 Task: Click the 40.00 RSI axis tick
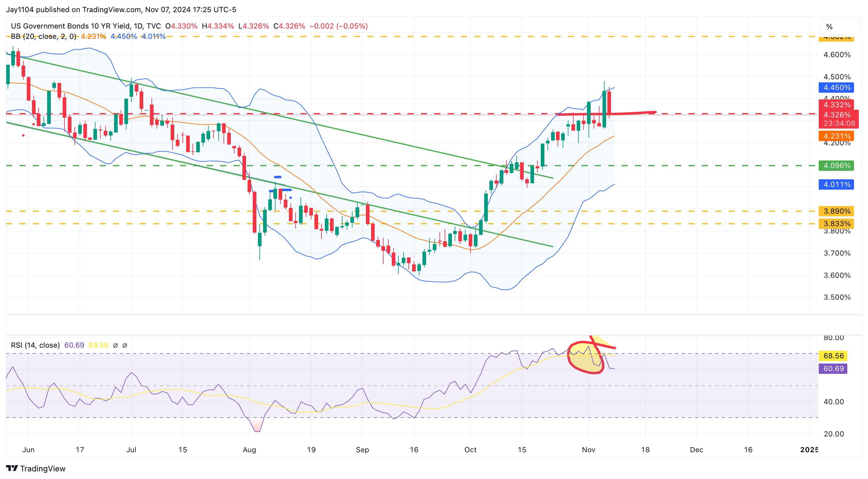click(x=834, y=402)
